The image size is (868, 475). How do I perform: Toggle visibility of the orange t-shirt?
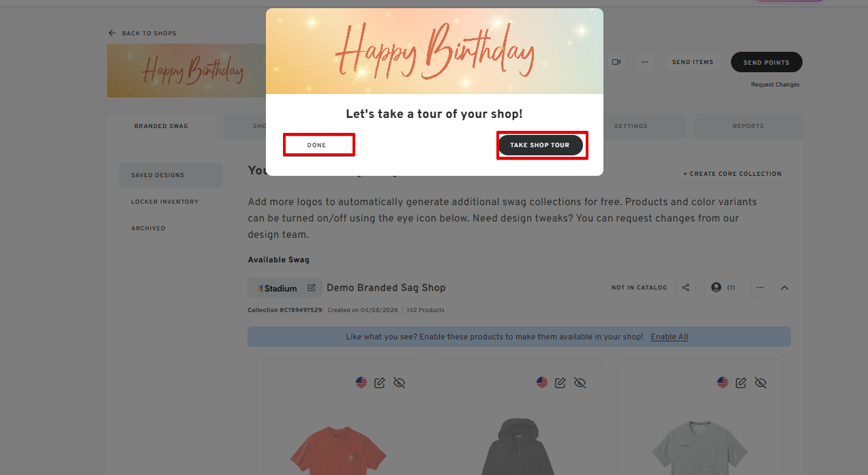coord(400,383)
